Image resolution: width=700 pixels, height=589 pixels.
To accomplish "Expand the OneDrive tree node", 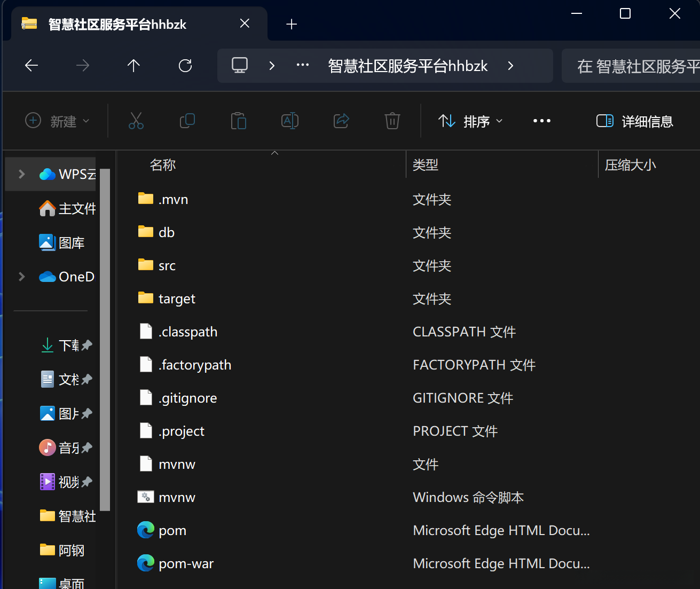I will click(22, 277).
